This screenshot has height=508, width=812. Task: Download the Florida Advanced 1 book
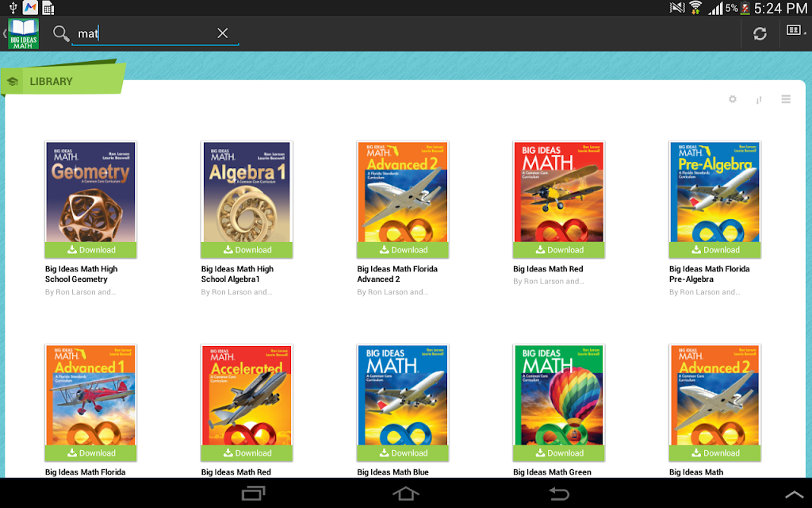90,453
